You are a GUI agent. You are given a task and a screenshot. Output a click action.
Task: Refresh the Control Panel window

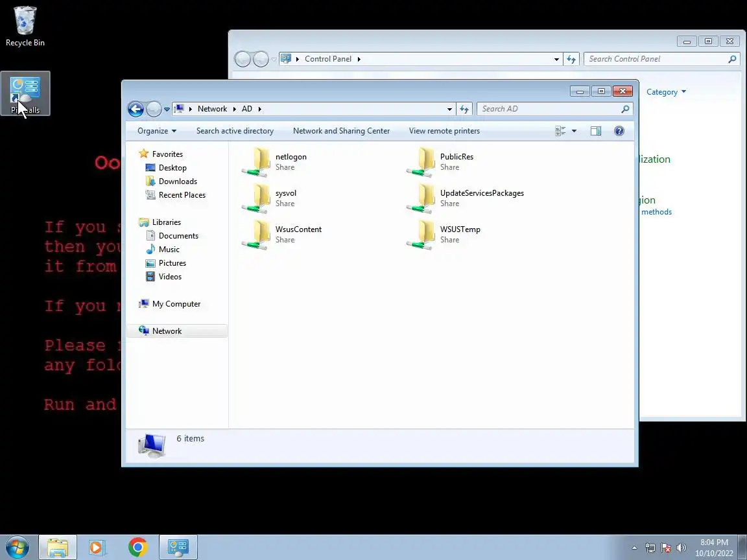tap(571, 59)
